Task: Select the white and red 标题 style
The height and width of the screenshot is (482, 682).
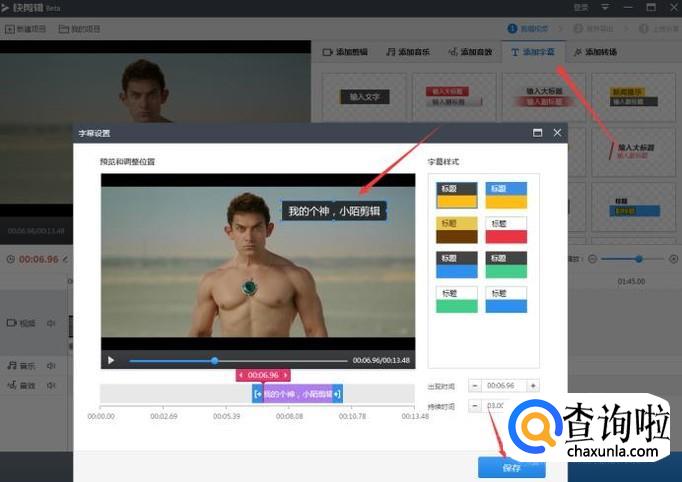Action: point(505,229)
